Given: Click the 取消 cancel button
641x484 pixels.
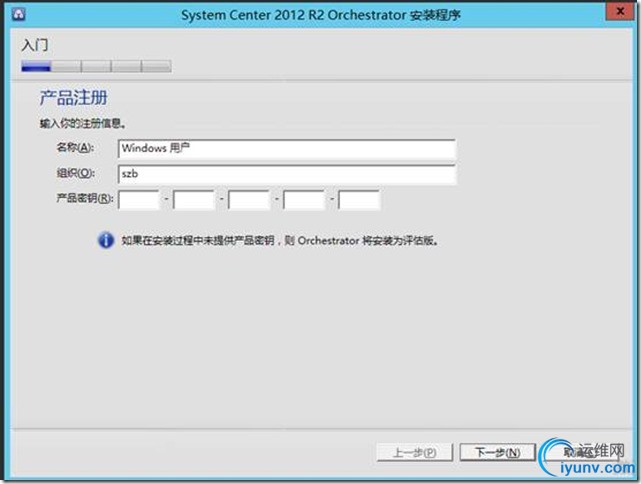Looking at the screenshot, I should pyautogui.click(x=580, y=452).
